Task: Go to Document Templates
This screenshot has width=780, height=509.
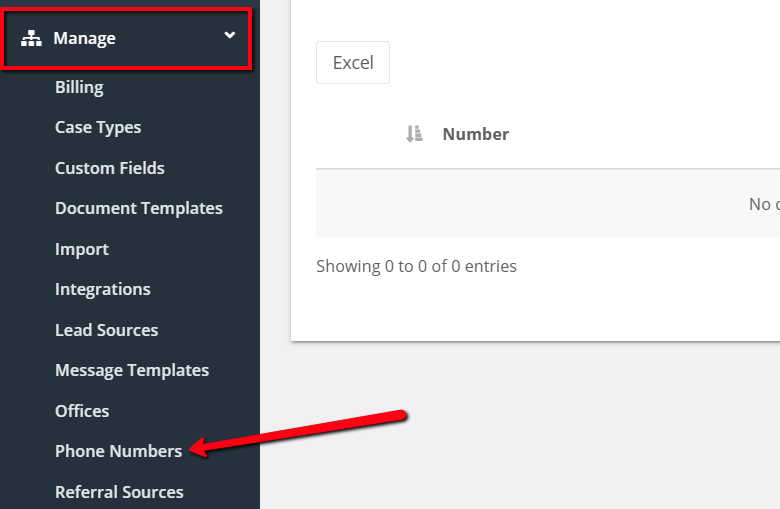Action: coord(139,208)
